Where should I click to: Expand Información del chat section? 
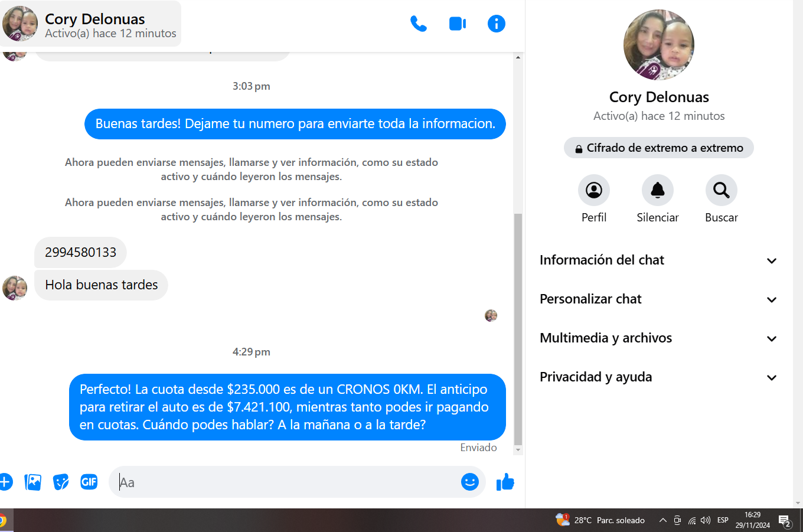(x=658, y=260)
